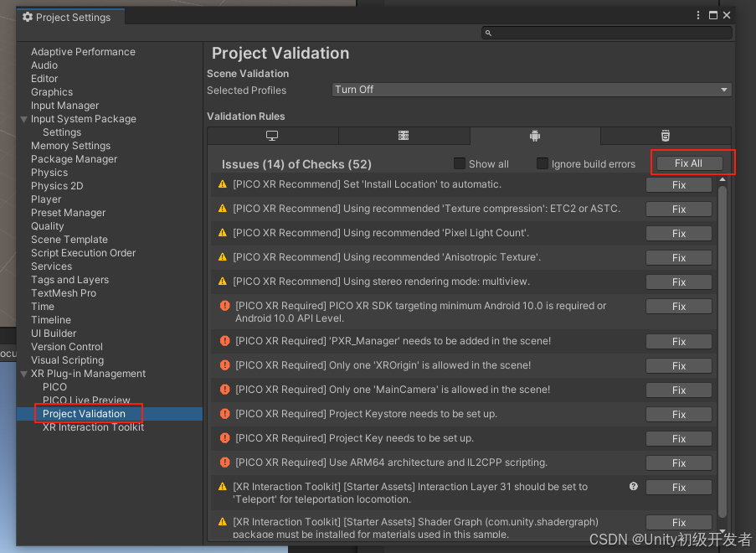Click warning icon beside Shader Graph package rule
This screenshot has width=756, height=553.
coord(222,522)
